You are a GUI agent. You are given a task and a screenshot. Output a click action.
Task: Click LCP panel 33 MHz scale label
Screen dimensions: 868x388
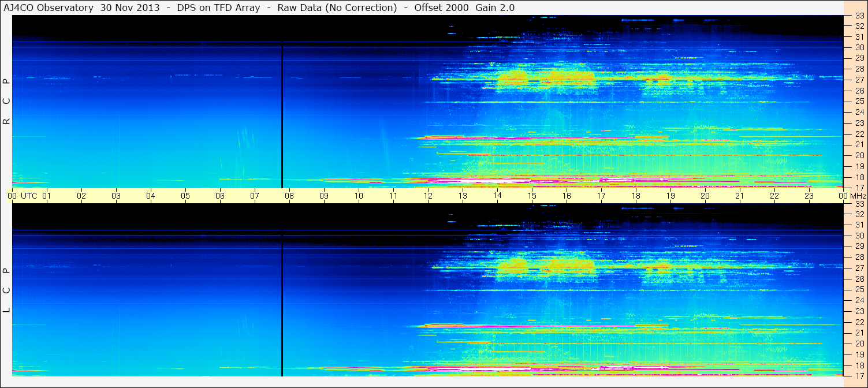859,204
